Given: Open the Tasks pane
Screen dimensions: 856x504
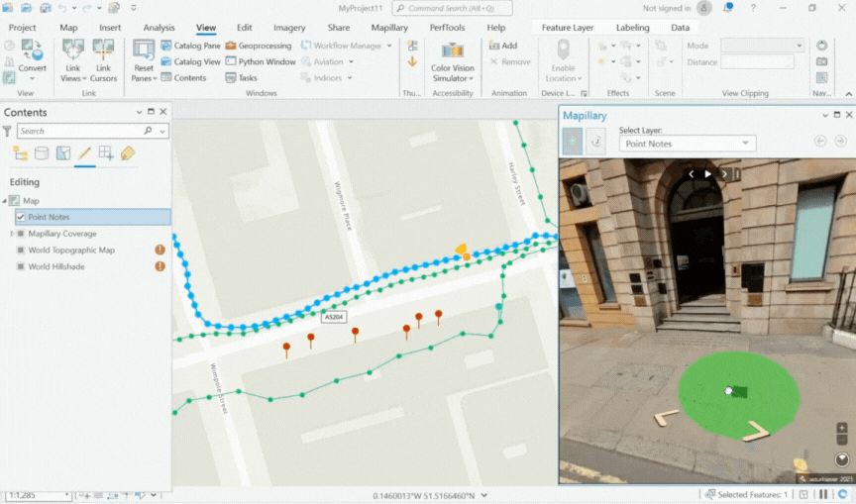Looking at the screenshot, I should 241,78.
